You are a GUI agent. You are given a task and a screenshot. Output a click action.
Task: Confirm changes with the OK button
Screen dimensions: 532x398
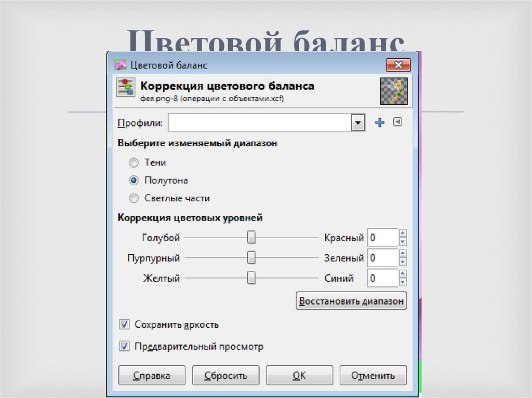[299, 375]
